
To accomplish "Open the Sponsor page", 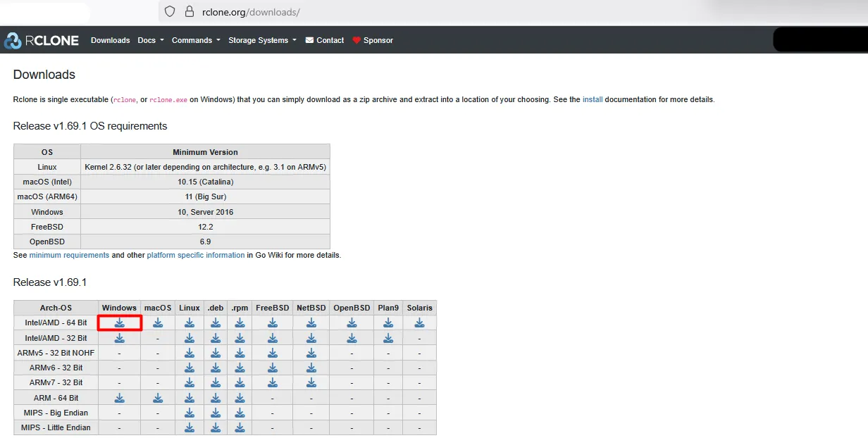I will pos(373,40).
